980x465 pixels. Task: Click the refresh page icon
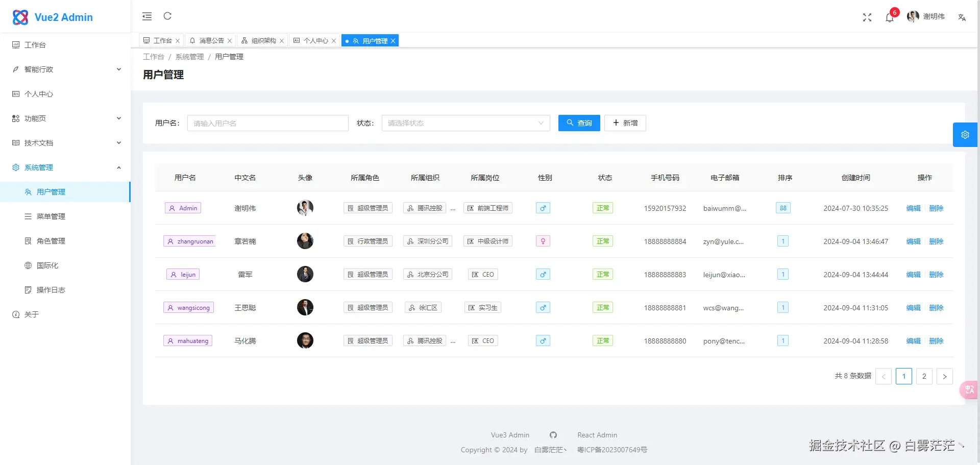[x=167, y=16]
